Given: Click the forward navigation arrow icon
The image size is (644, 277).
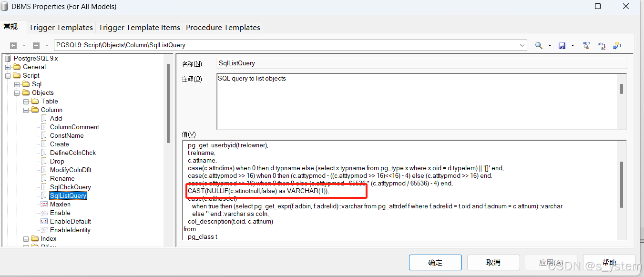Looking at the screenshot, I should tap(36, 45).
